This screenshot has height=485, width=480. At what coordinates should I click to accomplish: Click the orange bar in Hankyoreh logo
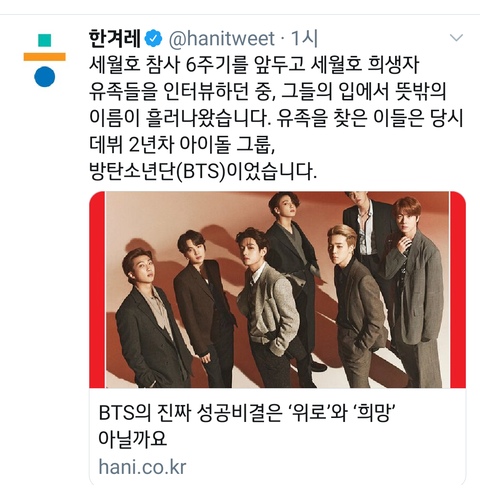[x=45, y=57]
